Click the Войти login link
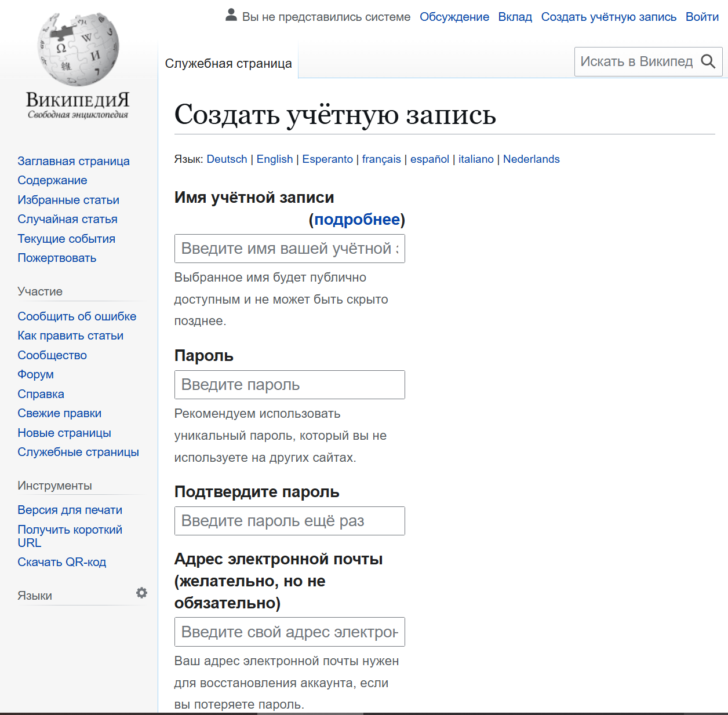 point(702,17)
